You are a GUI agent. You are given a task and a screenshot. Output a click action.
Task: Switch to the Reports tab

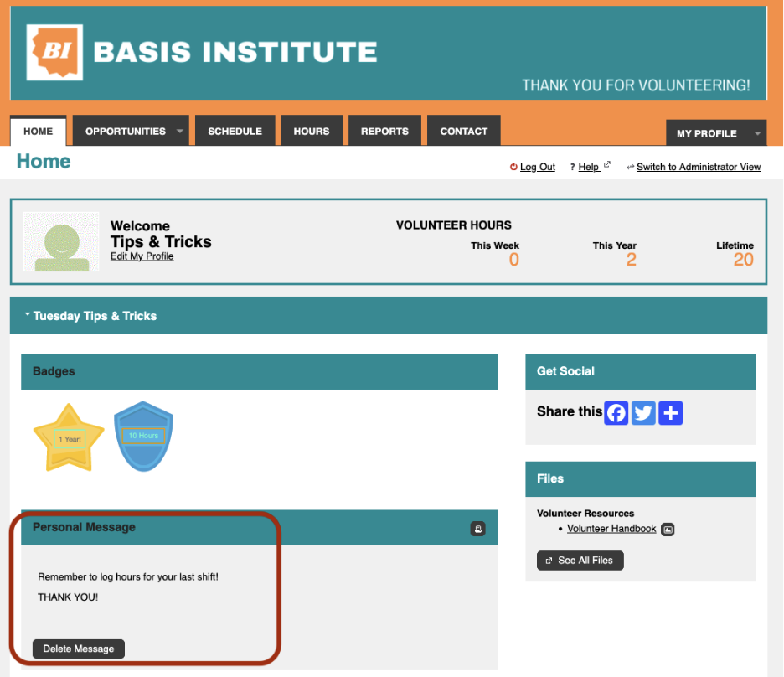tap(384, 132)
